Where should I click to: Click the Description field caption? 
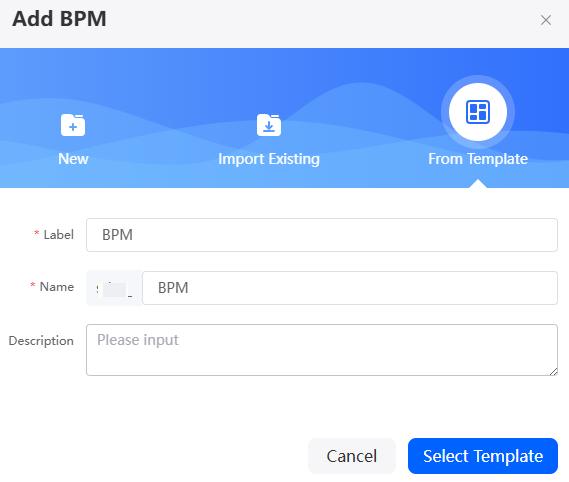click(x=41, y=341)
